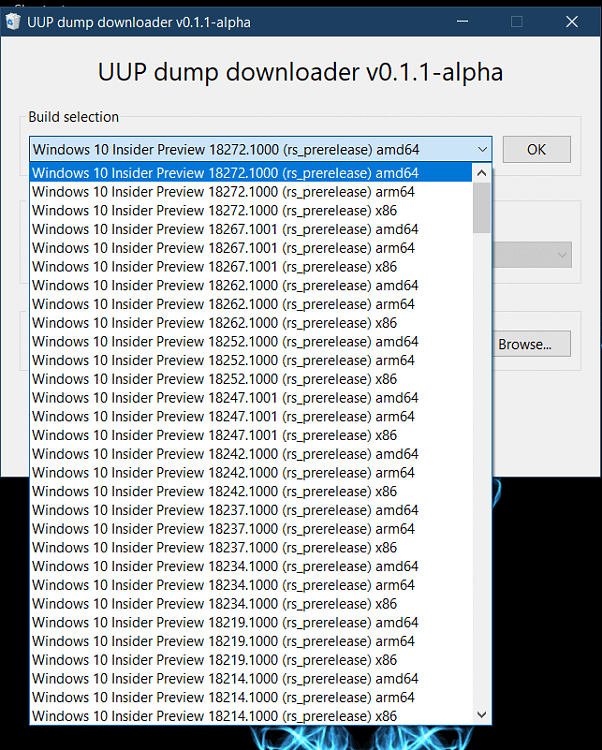Select build 18272.1000 x86 entry

point(214,210)
